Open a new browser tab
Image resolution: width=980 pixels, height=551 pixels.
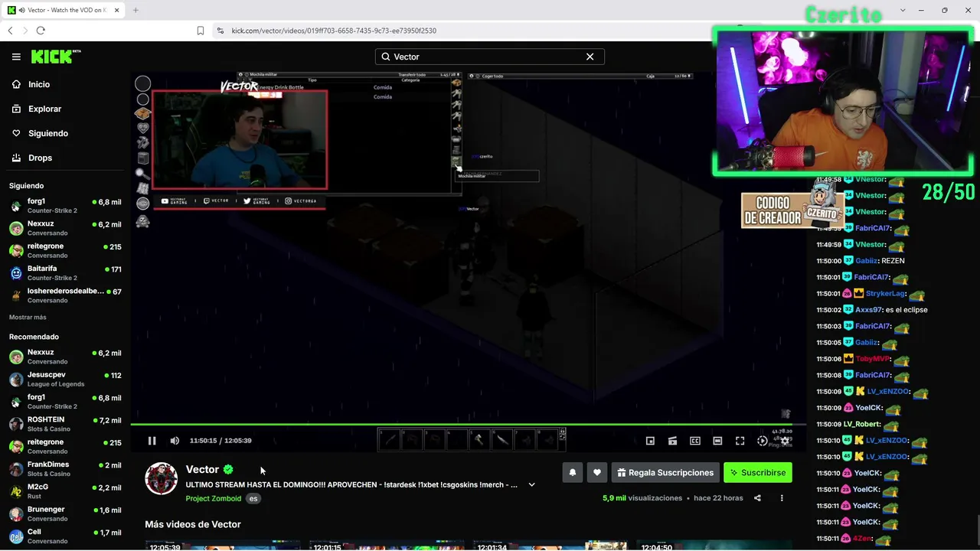click(136, 10)
